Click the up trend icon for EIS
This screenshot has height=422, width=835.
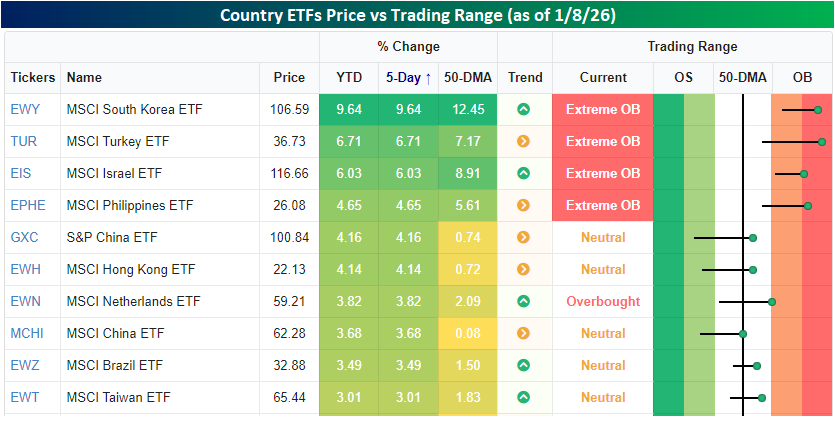coord(523,173)
